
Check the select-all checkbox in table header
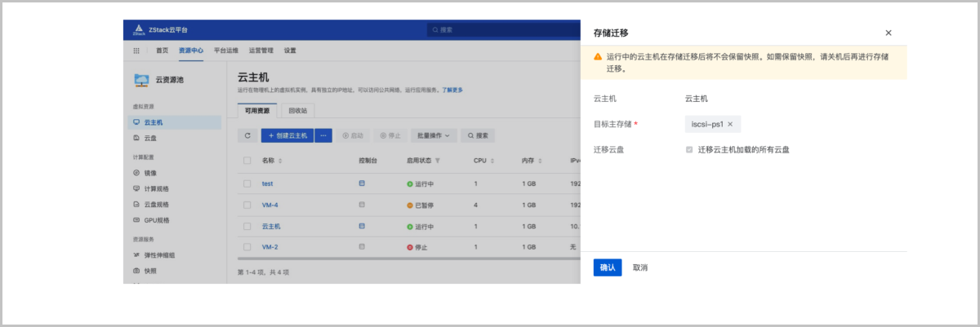pos(247,161)
